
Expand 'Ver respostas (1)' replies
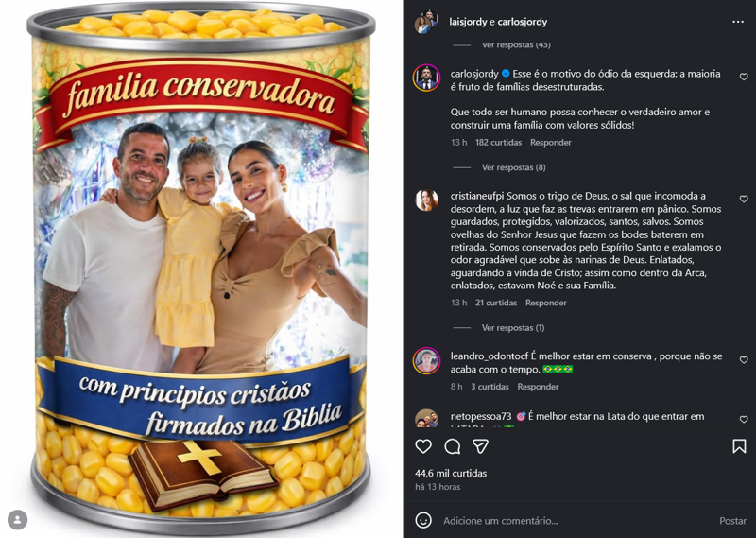pos(513,328)
